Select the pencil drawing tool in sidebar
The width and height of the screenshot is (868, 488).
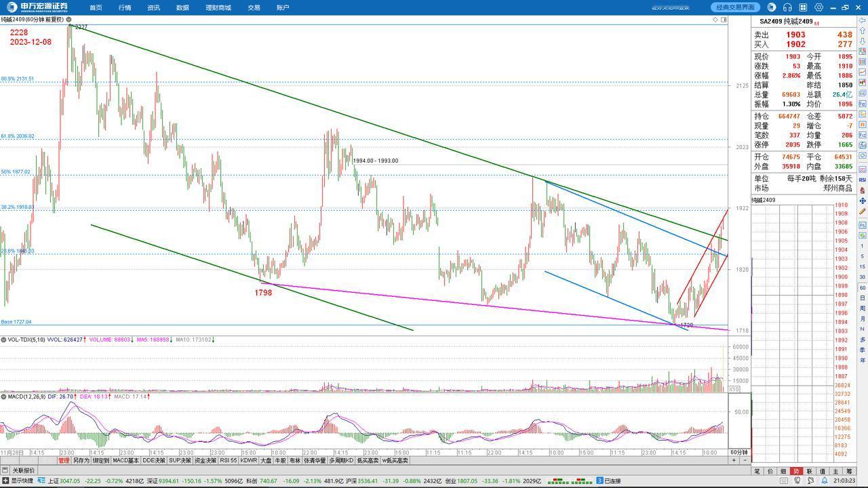862,211
